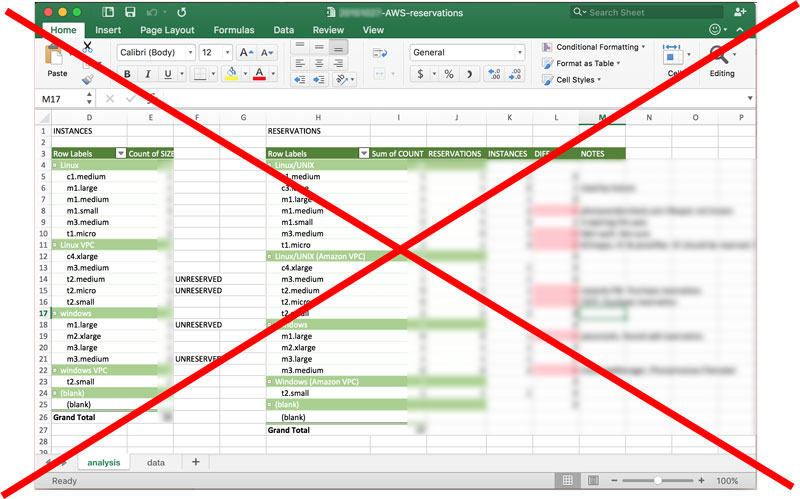Click the Save floppy disk icon

pyautogui.click(x=130, y=12)
